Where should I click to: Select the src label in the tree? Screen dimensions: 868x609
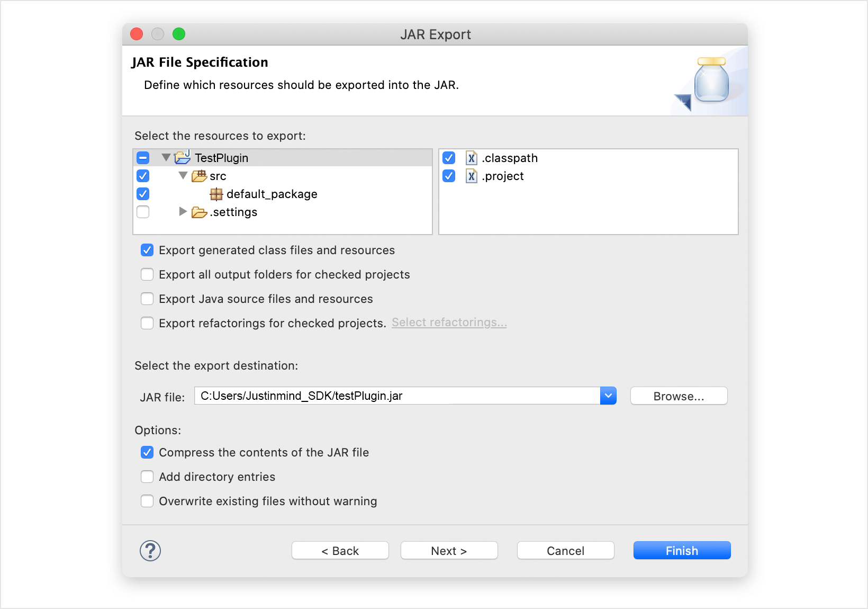218,176
